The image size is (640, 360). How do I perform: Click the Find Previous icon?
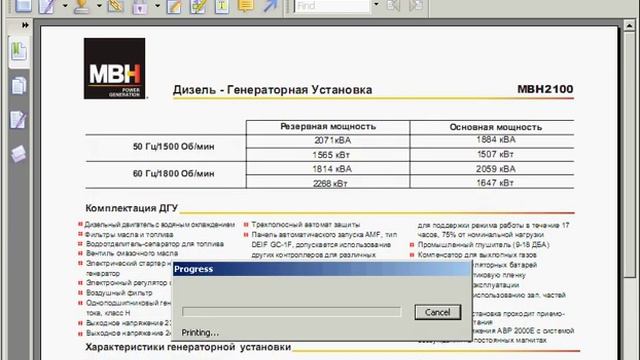coord(393,5)
